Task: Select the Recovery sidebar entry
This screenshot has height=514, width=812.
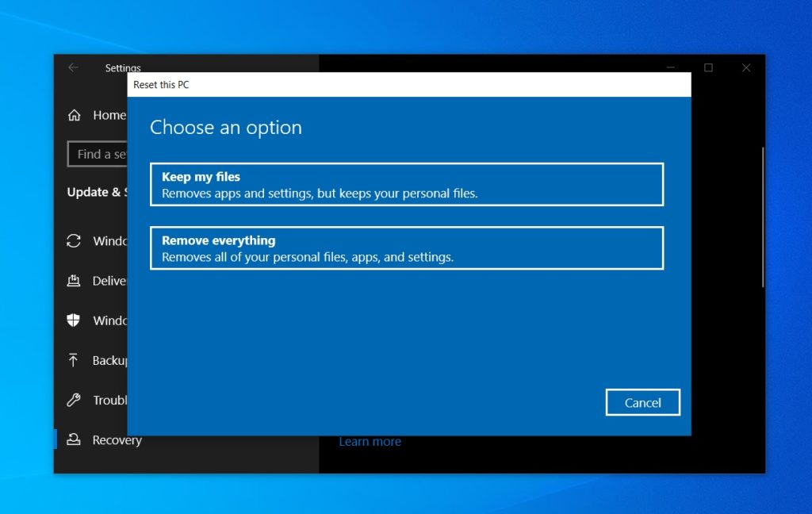Action: [x=117, y=439]
